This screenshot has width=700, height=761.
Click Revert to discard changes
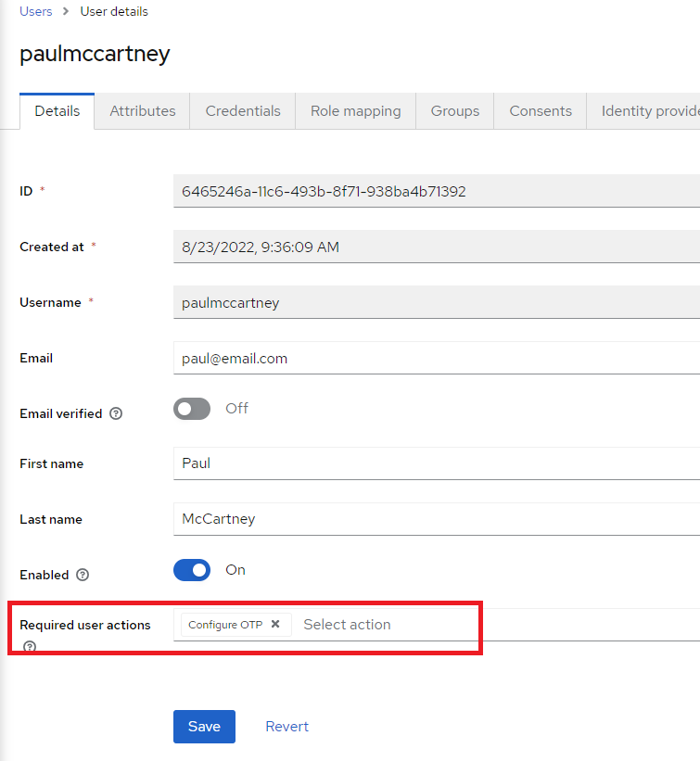tap(286, 727)
